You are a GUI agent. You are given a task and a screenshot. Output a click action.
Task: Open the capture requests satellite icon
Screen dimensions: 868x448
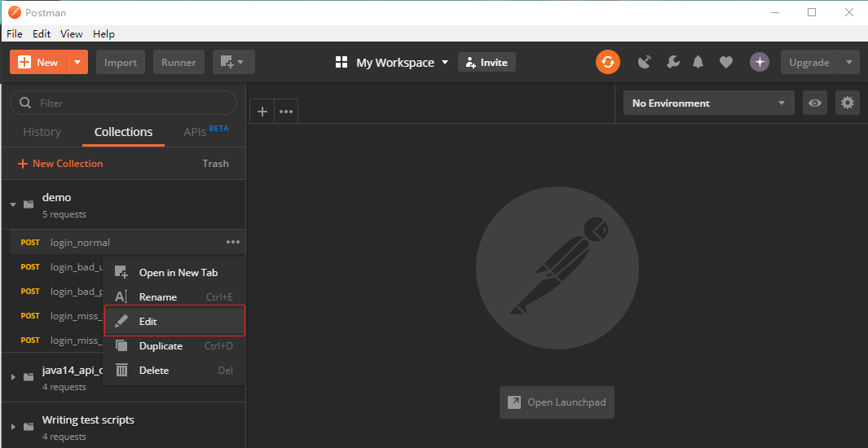pos(645,62)
